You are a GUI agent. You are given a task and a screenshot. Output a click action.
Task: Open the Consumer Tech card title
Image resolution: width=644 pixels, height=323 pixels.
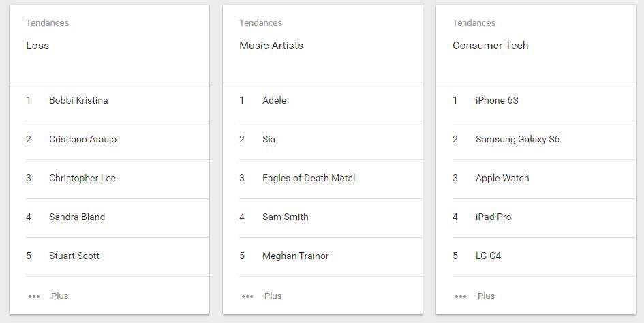click(x=490, y=46)
